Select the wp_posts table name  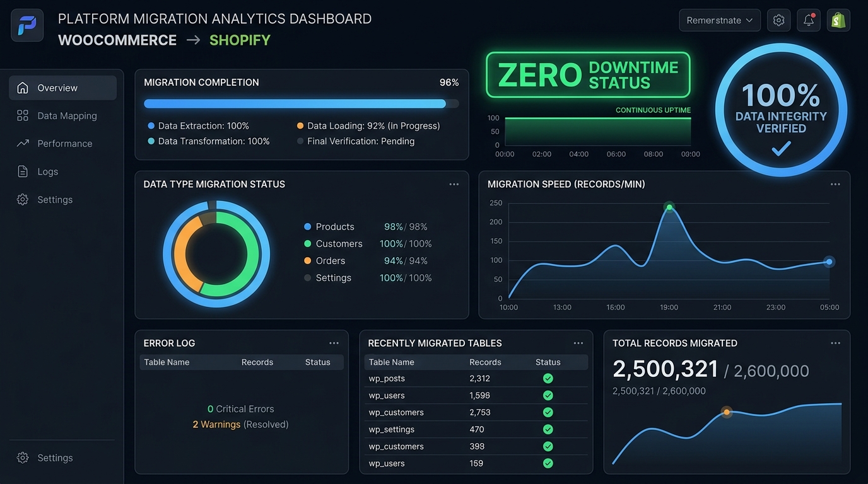pyautogui.click(x=387, y=379)
